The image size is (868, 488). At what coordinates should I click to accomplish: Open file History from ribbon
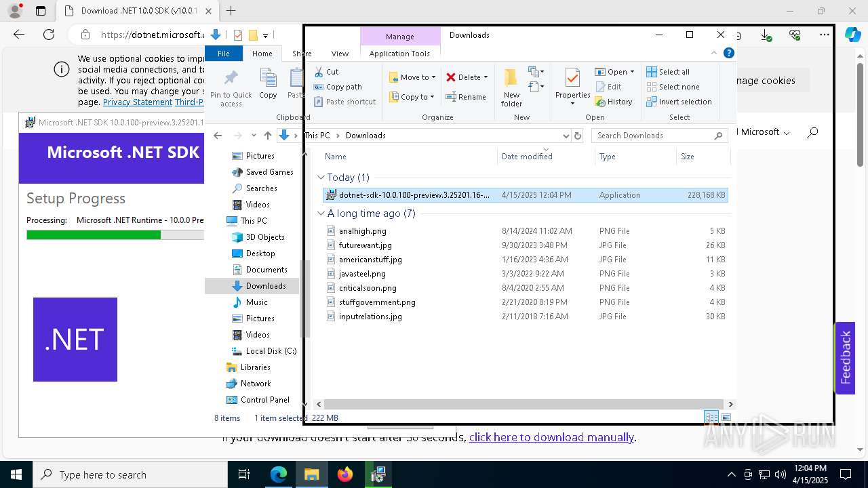[x=614, y=102]
